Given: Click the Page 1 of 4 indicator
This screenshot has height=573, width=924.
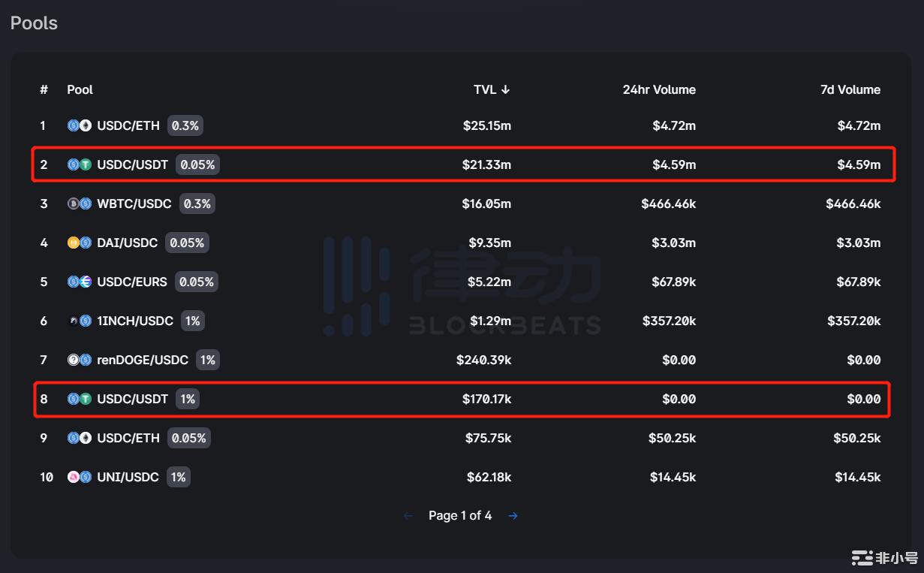Looking at the screenshot, I should 460,516.
